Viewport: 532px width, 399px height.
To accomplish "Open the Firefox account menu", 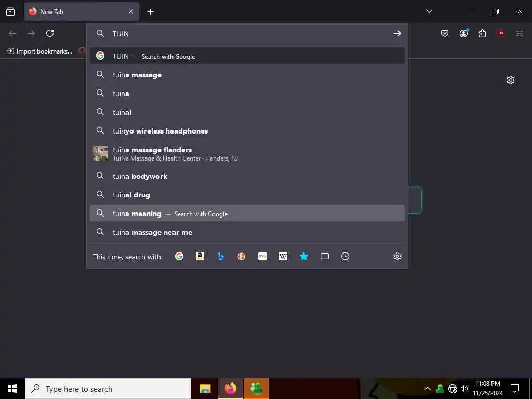I will (463, 33).
